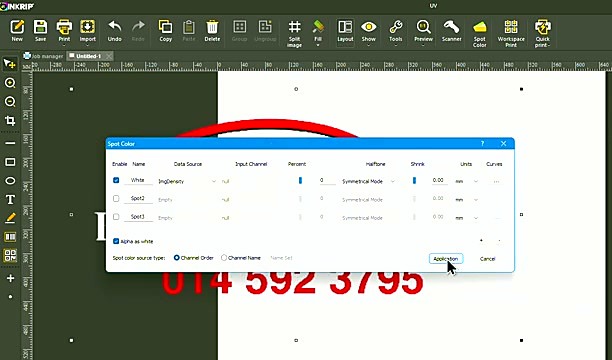Open the Layout tool

tap(345, 31)
